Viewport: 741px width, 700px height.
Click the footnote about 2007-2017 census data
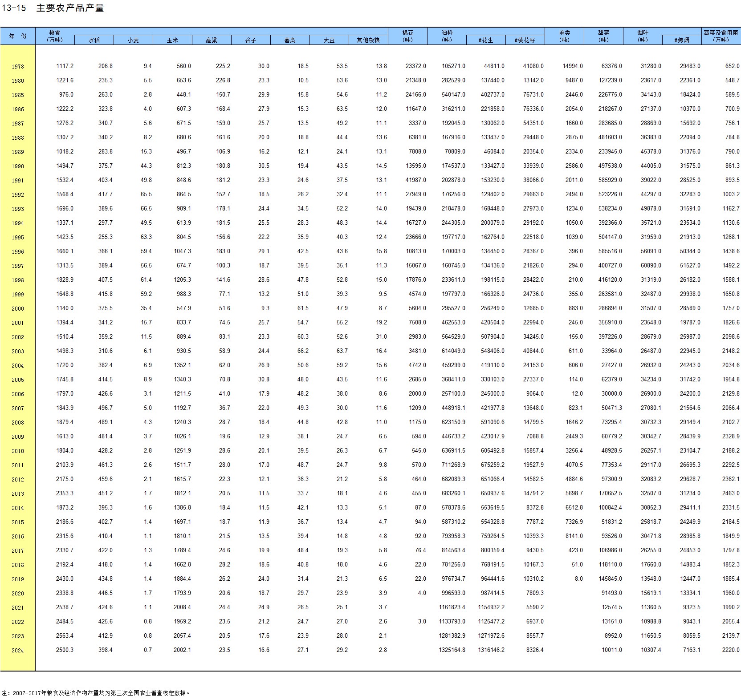click(x=96, y=693)
